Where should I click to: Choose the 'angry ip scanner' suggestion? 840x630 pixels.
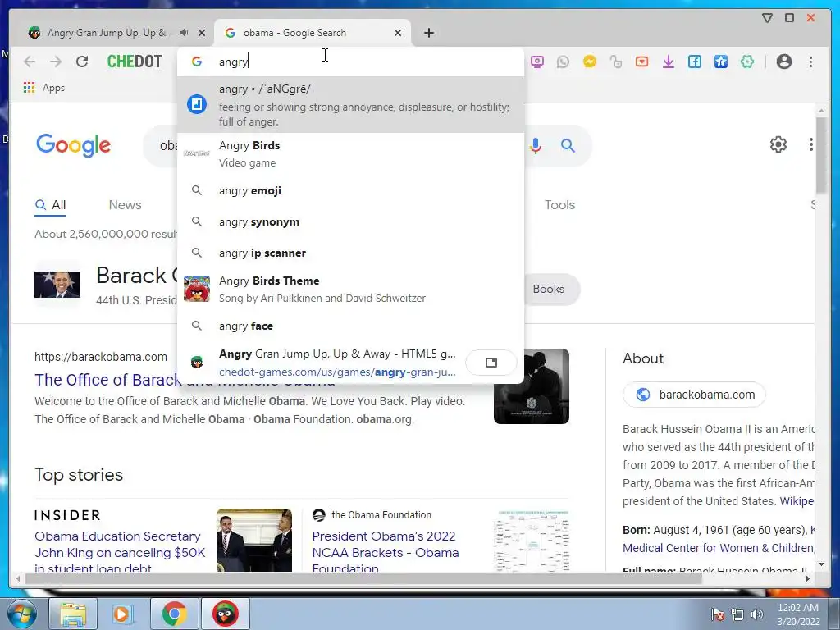tap(351, 253)
